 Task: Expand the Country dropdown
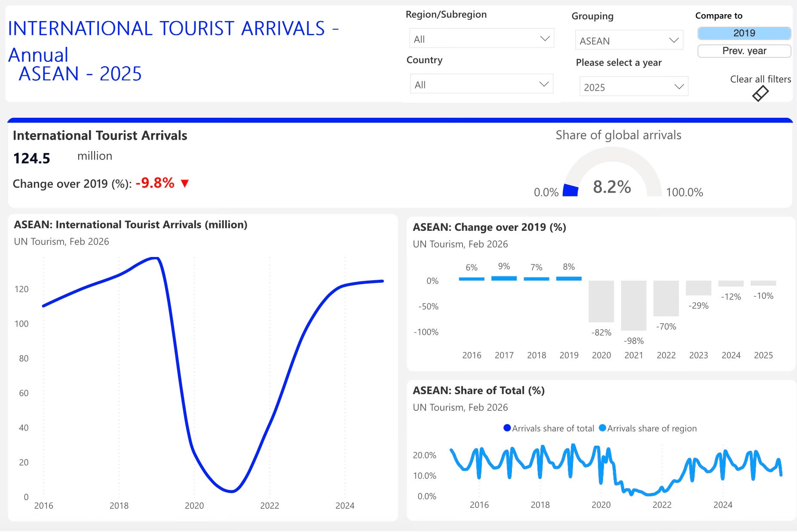pos(481,84)
